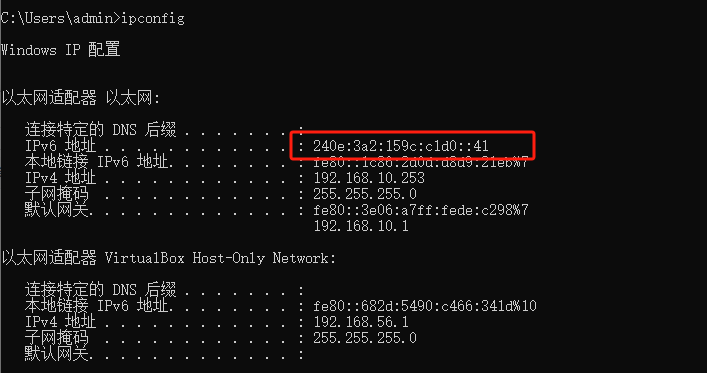Click the highlighted IPv6 address 240e:3a2:159c:c1d0::41
The height and width of the screenshot is (373, 707).
(x=401, y=146)
